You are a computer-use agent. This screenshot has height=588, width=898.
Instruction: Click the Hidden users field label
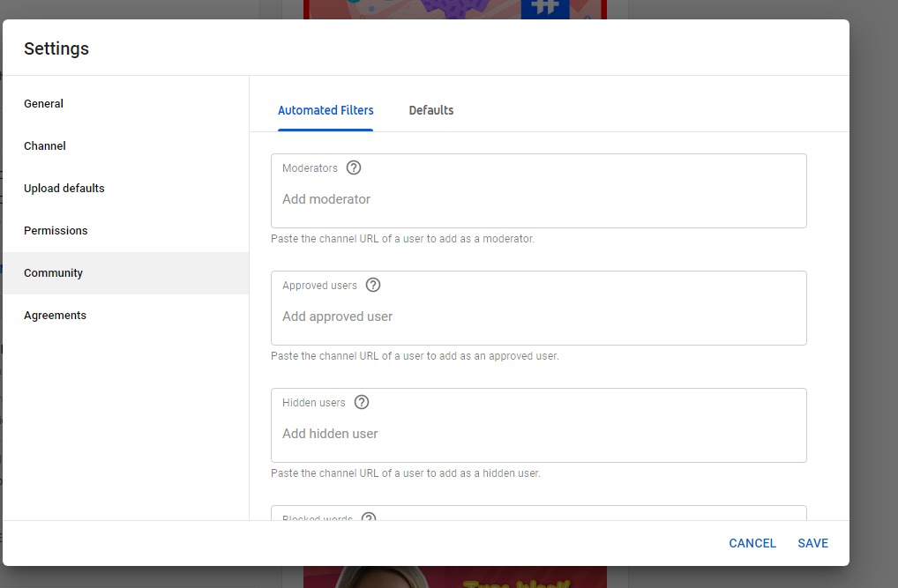[x=314, y=403]
